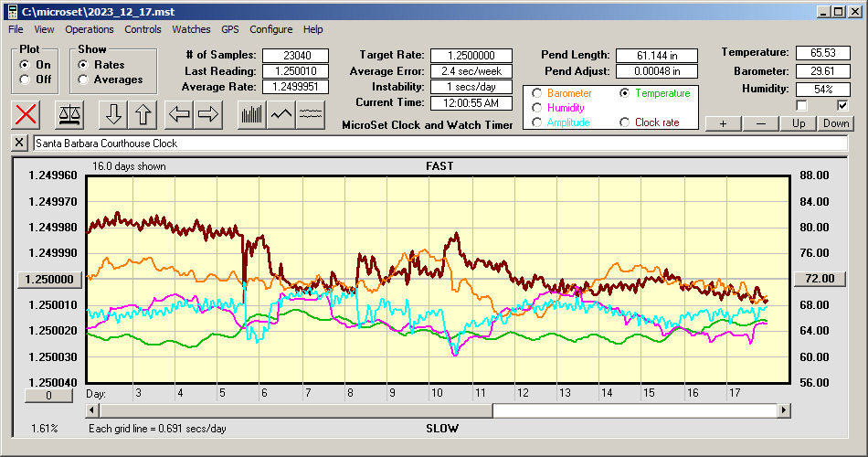The width and height of the screenshot is (868, 457).
Task: Open the Configure menu
Action: coord(271,29)
